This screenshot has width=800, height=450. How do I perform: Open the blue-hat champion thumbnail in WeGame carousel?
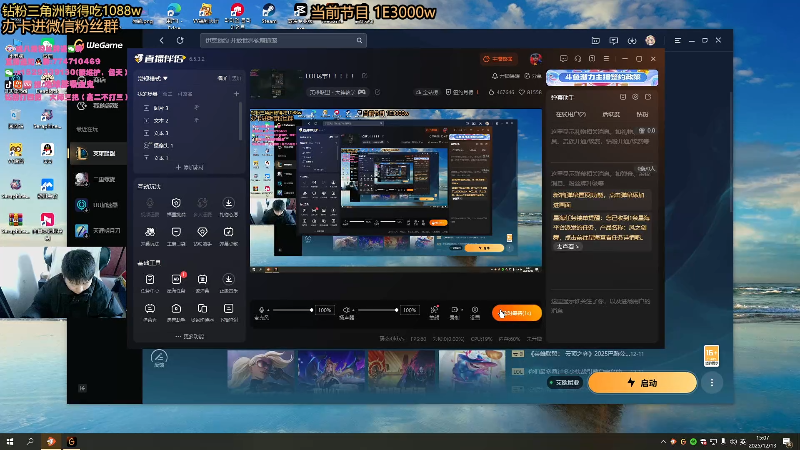tap(472, 371)
